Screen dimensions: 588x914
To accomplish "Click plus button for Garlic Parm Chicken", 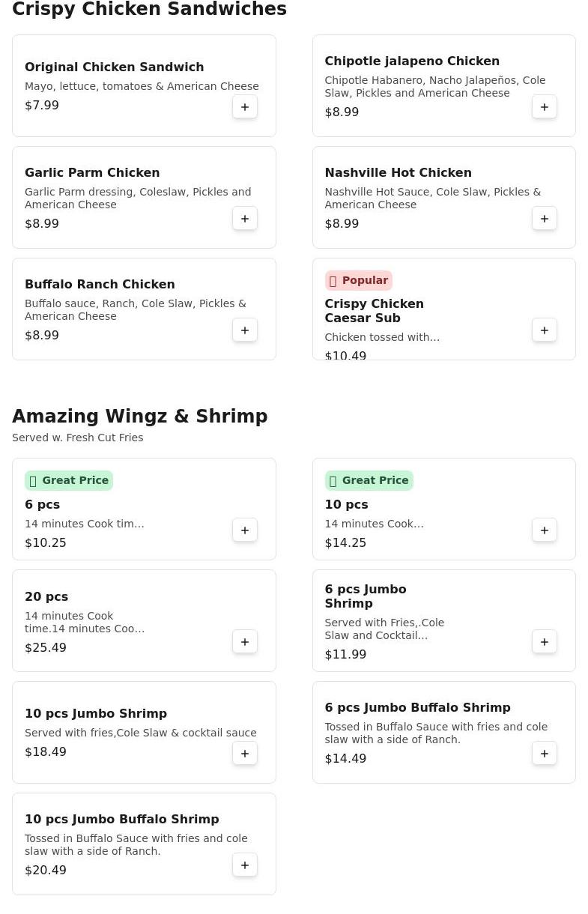I will (245, 219).
